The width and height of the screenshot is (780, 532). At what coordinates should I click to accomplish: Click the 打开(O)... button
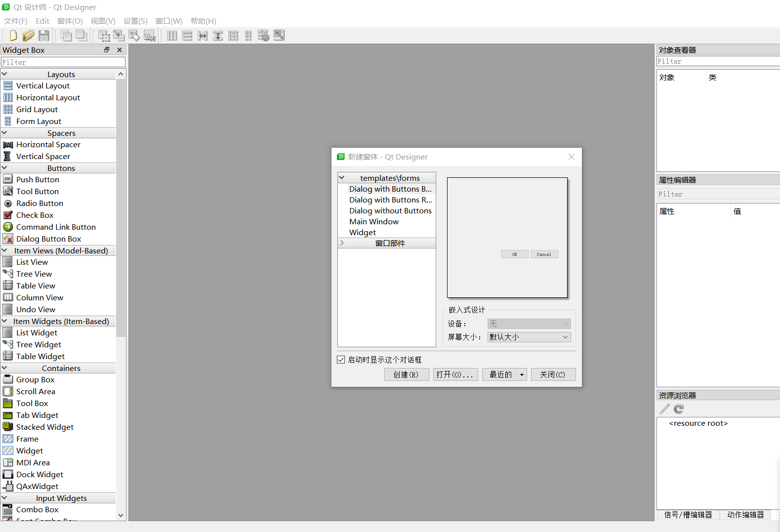tap(455, 374)
